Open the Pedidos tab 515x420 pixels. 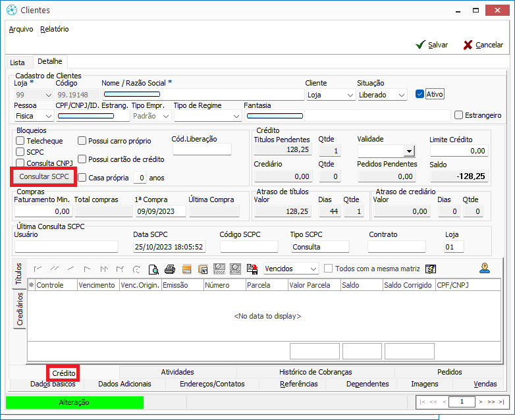pos(449,372)
